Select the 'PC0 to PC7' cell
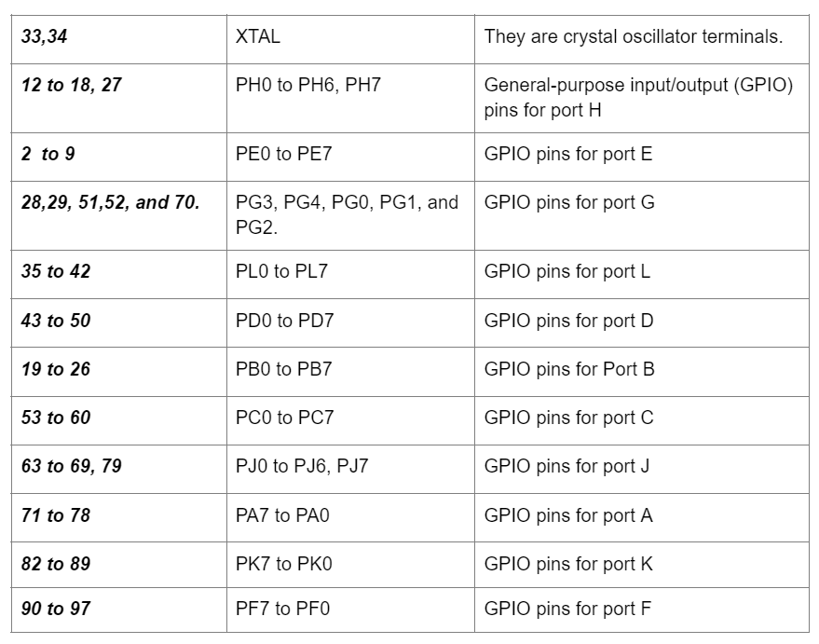 [x=350, y=421]
